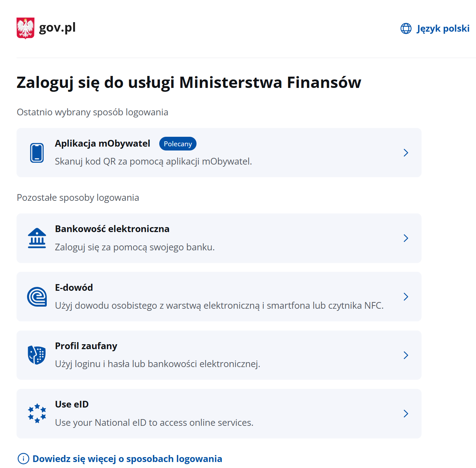
Task: Click E-dowód description about NFC reader
Action: point(219,306)
